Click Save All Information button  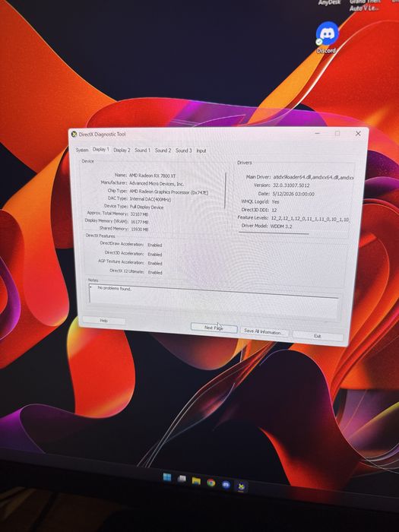click(263, 331)
